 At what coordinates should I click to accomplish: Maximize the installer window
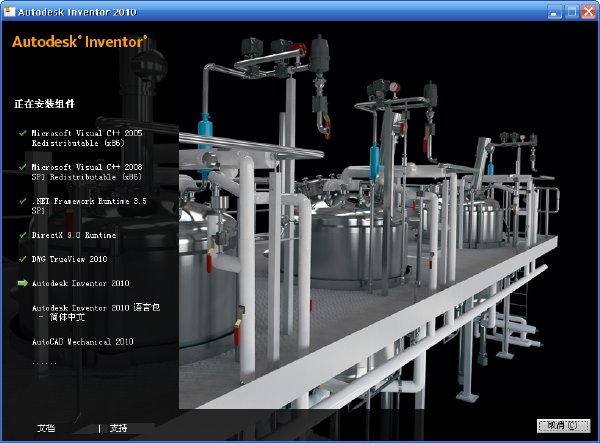(x=572, y=12)
